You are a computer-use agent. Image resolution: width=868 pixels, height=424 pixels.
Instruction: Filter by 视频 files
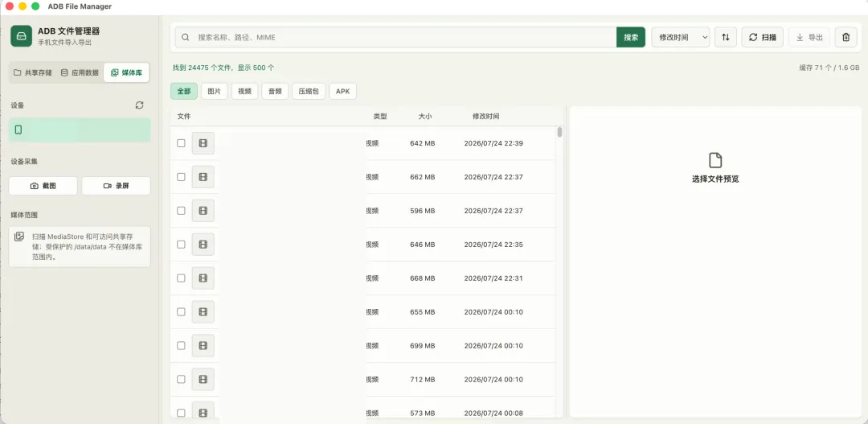tap(244, 92)
